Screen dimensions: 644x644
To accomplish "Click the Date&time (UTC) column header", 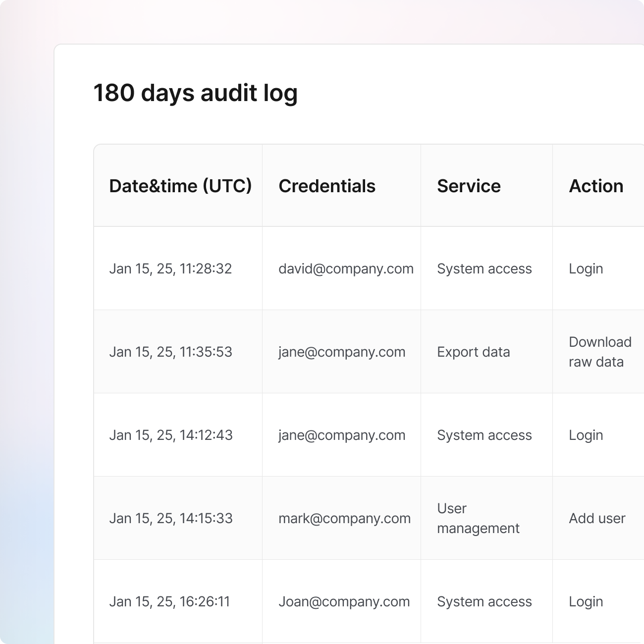I will pyautogui.click(x=180, y=186).
